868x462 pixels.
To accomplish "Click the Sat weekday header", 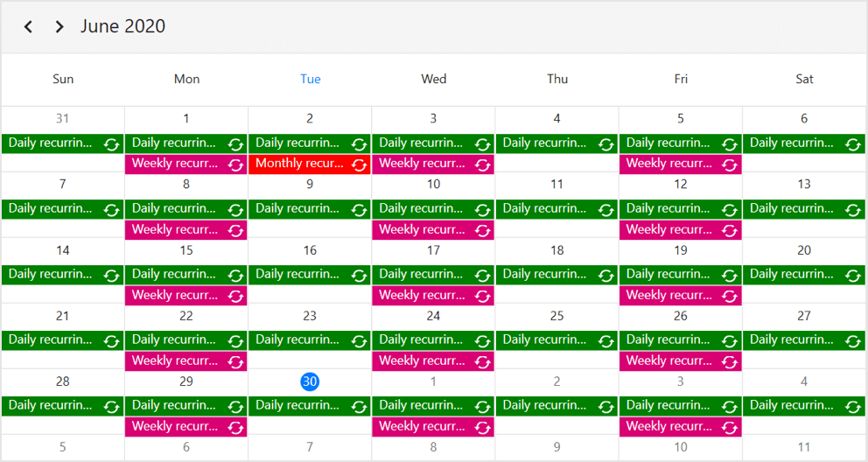I will pyautogui.click(x=804, y=79).
